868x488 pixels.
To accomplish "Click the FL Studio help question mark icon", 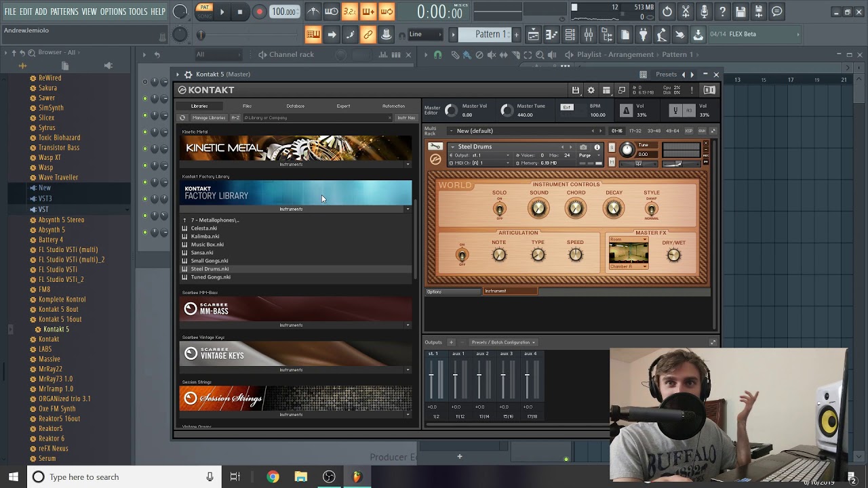I will 722,12.
